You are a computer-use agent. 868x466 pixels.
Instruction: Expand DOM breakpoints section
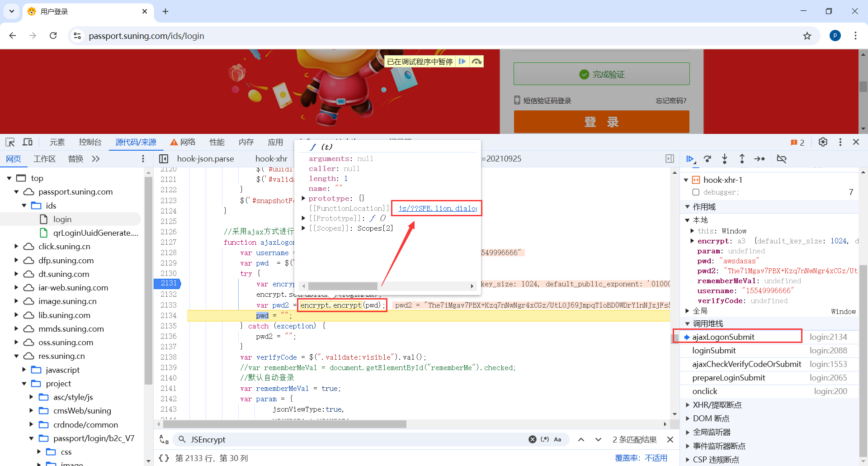687,418
